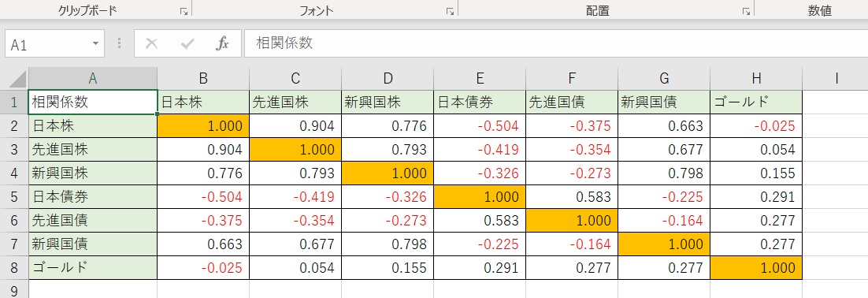868x298 pixels.
Task: Click cell A1 containing 相関係数
Action: [93, 102]
